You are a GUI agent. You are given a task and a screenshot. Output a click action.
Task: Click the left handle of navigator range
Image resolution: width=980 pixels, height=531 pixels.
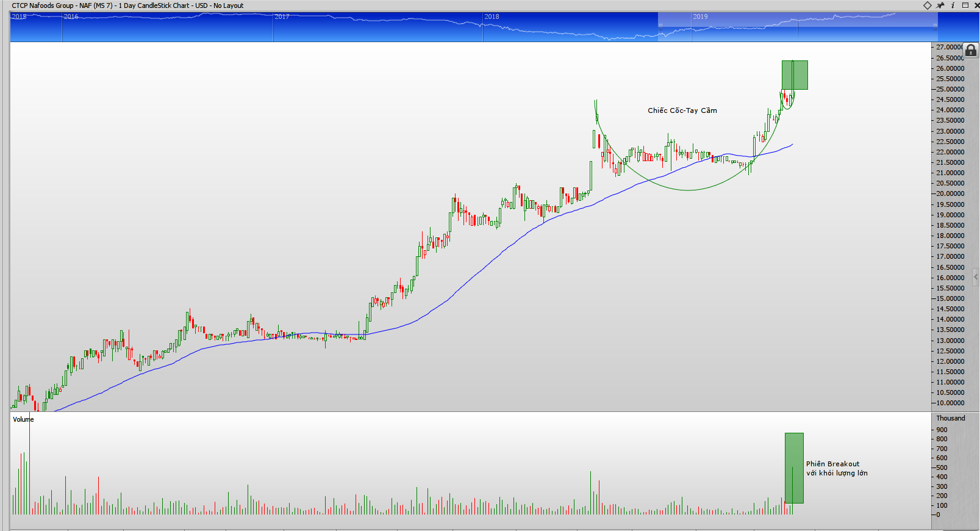pos(660,25)
